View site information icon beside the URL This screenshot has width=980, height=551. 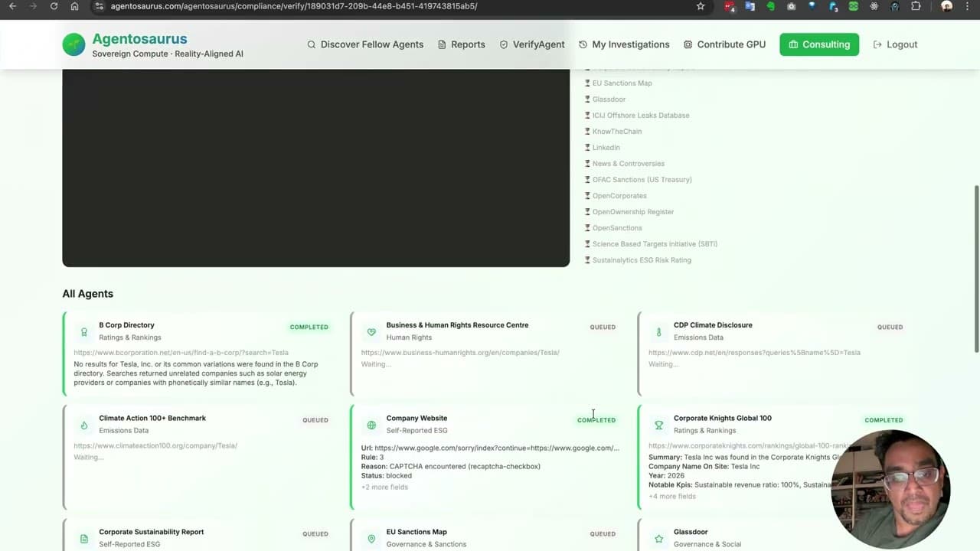[99, 6]
